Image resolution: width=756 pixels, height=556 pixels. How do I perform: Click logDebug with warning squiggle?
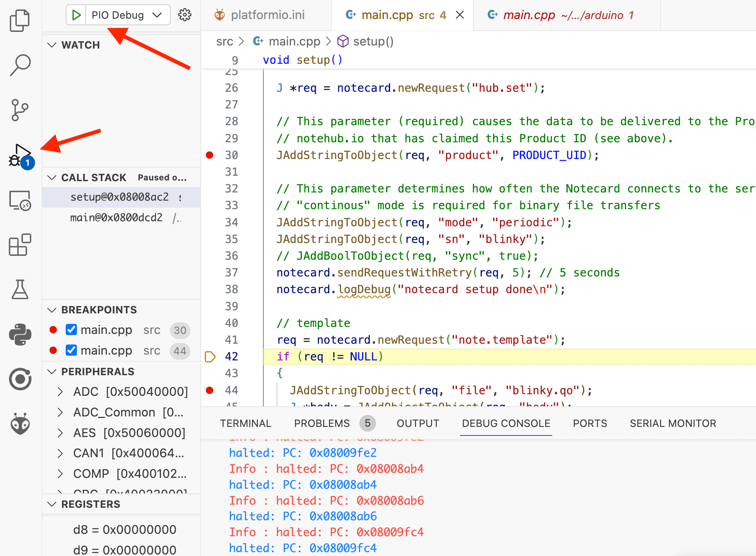(364, 289)
